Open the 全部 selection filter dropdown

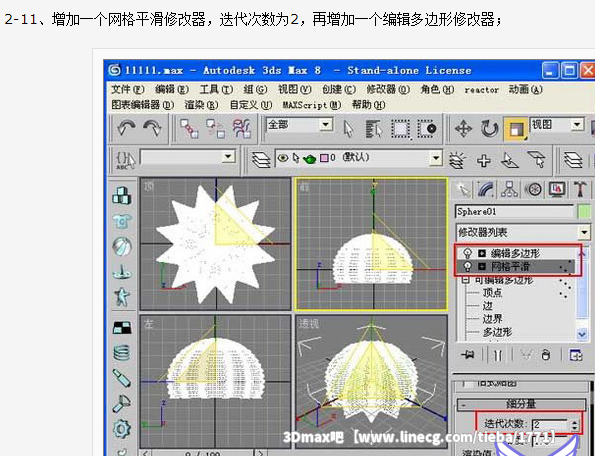coord(325,124)
